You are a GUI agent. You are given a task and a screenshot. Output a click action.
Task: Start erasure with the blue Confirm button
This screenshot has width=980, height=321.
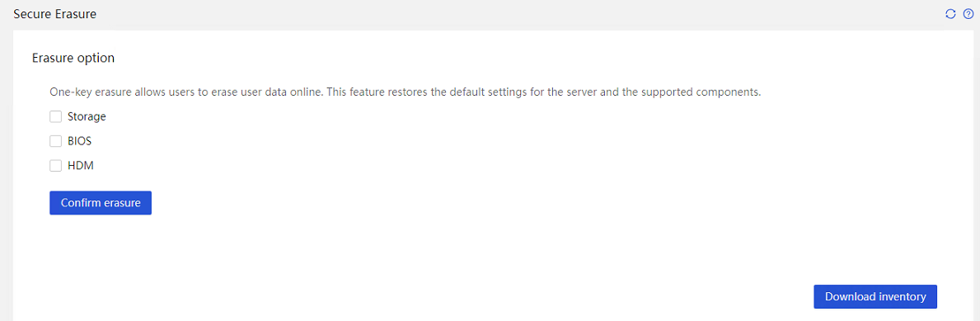101,203
